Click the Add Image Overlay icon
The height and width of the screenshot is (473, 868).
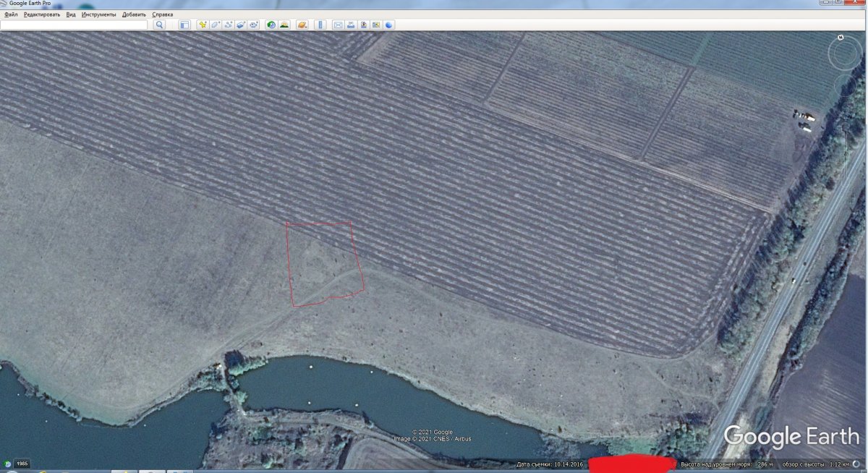coord(242,25)
